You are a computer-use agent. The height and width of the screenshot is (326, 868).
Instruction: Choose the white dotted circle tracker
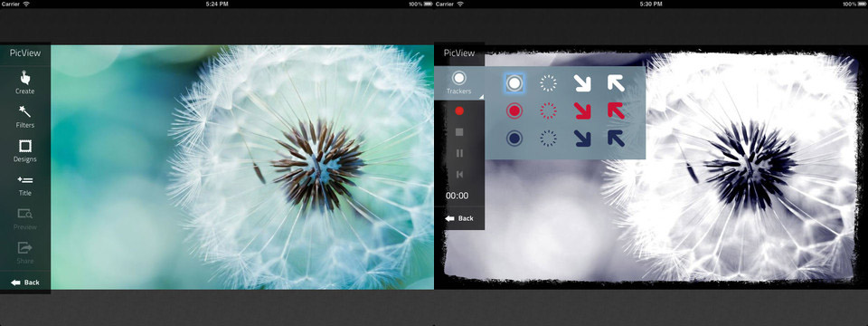548,83
